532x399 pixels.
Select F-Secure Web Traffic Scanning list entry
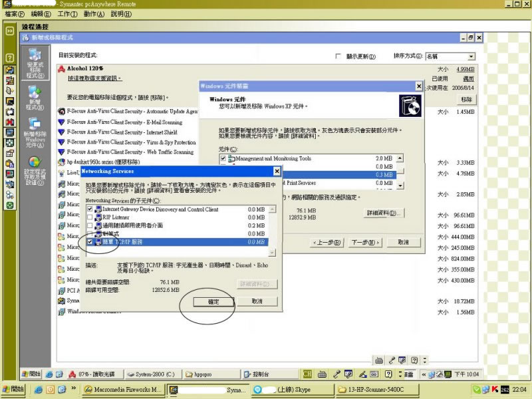coord(130,152)
